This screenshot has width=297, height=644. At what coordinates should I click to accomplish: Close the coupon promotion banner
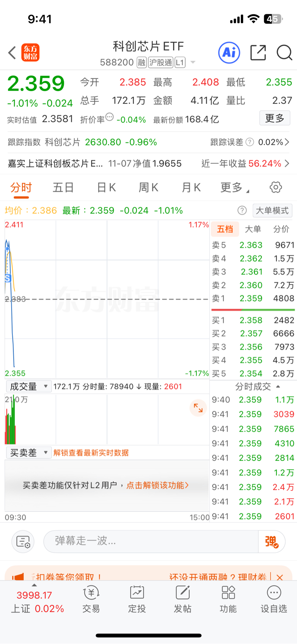(x=280, y=577)
